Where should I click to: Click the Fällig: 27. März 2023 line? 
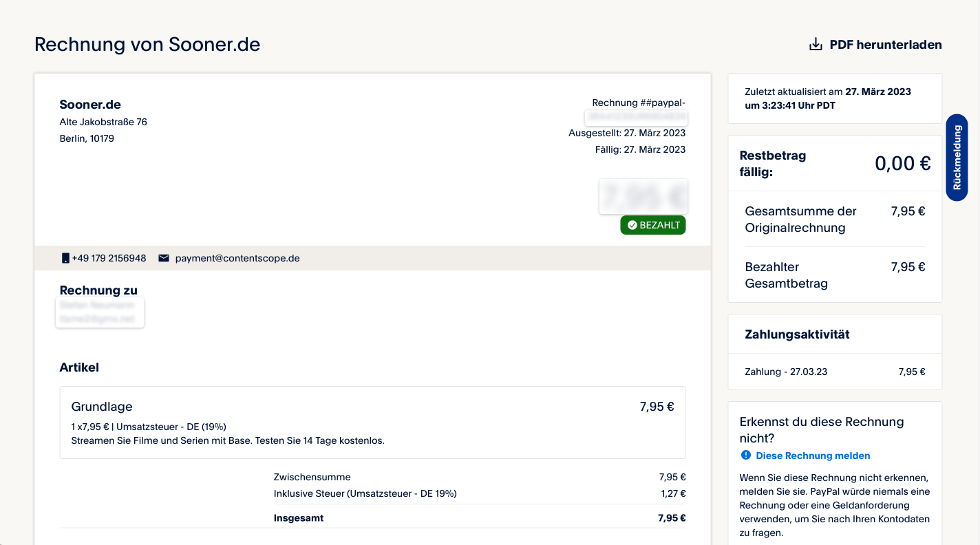pyautogui.click(x=640, y=149)
